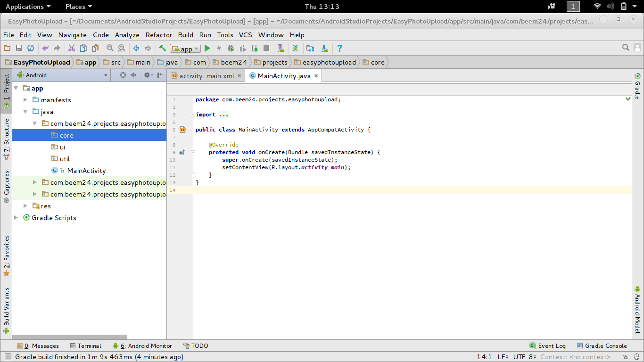Viewport: 644px width, 362px height.
Task: Open the app run configuration dropdown
Action: point(186,49)
